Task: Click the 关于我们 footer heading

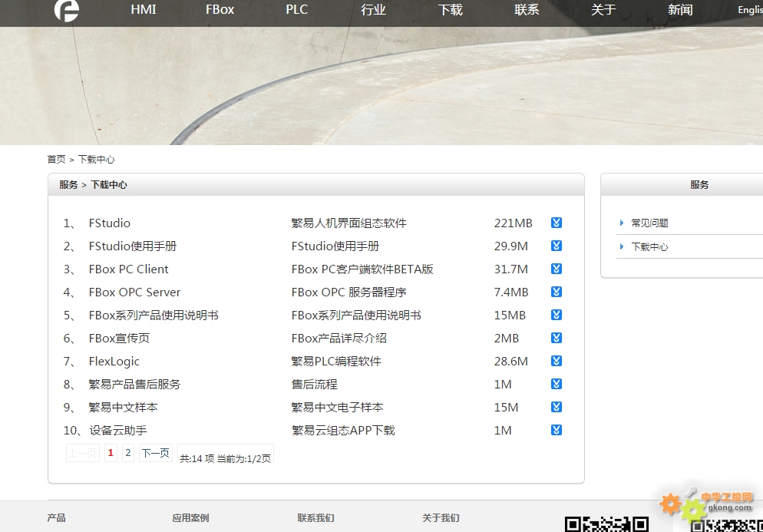Action: pos(441,518)
